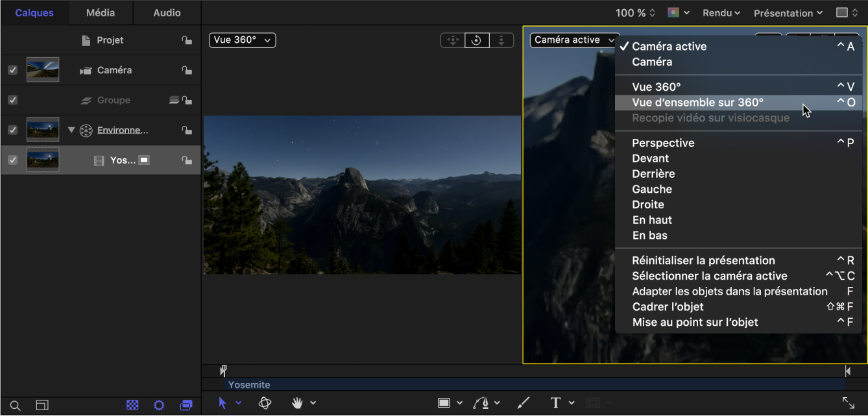Open the Rendu dropdown menu
868x416 pixels.
(720, 12)
